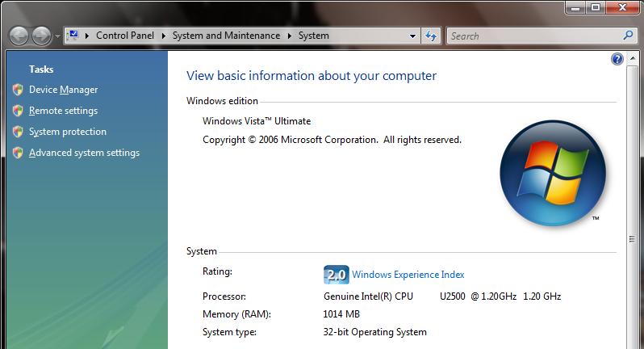Click the scroll-up arrow of vertical scrollbar

click(633, 59)
